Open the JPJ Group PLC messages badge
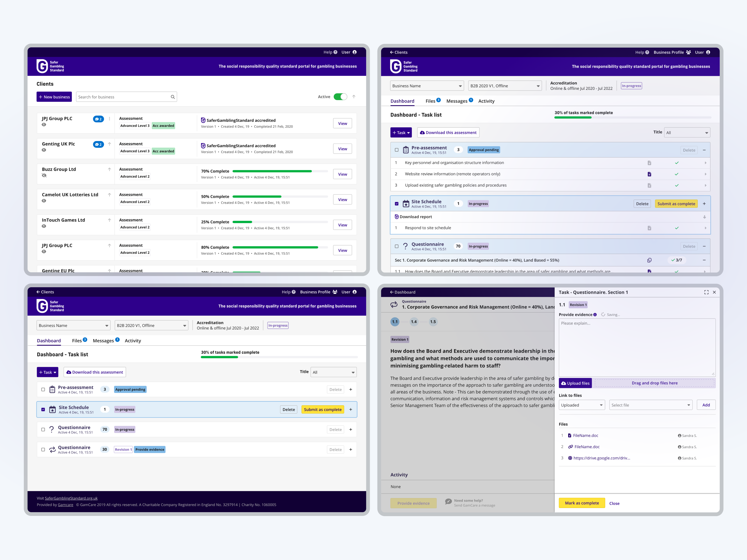The height and width of the screenshot is (560, 747). [98, 119]
